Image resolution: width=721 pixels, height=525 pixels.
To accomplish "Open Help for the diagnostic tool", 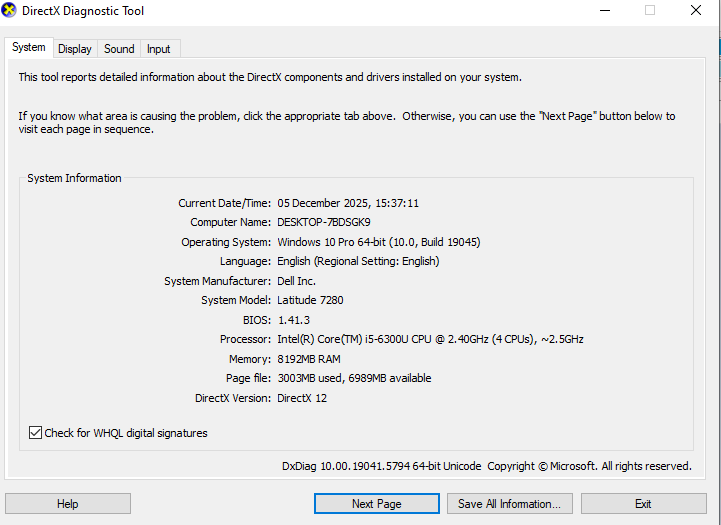I will (67, 504).
